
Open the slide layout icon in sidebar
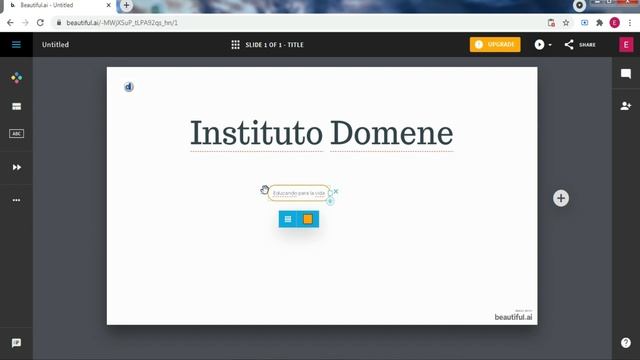(16, 107)
